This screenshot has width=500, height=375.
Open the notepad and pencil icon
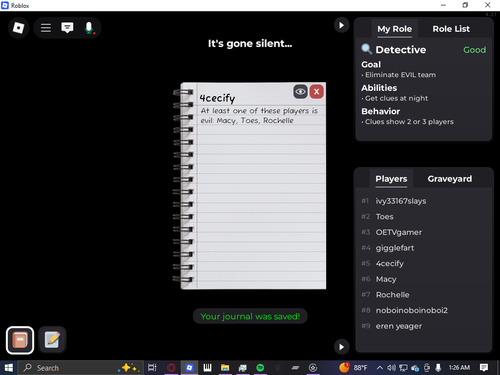point(52,340)
